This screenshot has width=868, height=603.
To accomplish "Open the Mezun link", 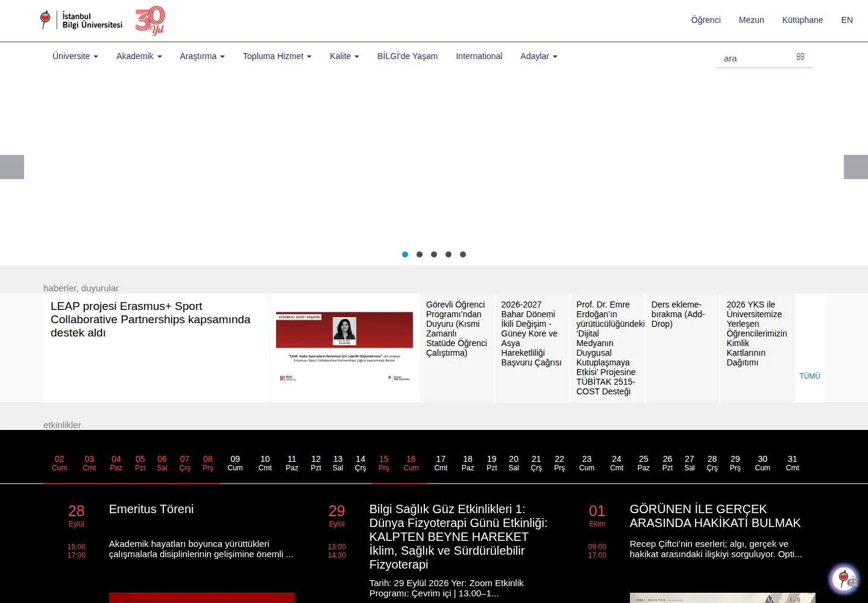I will pos(752,20).
